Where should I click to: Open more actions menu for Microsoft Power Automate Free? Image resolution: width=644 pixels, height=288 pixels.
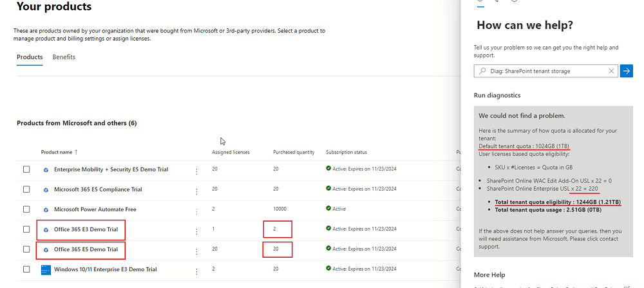coord(196,211)
